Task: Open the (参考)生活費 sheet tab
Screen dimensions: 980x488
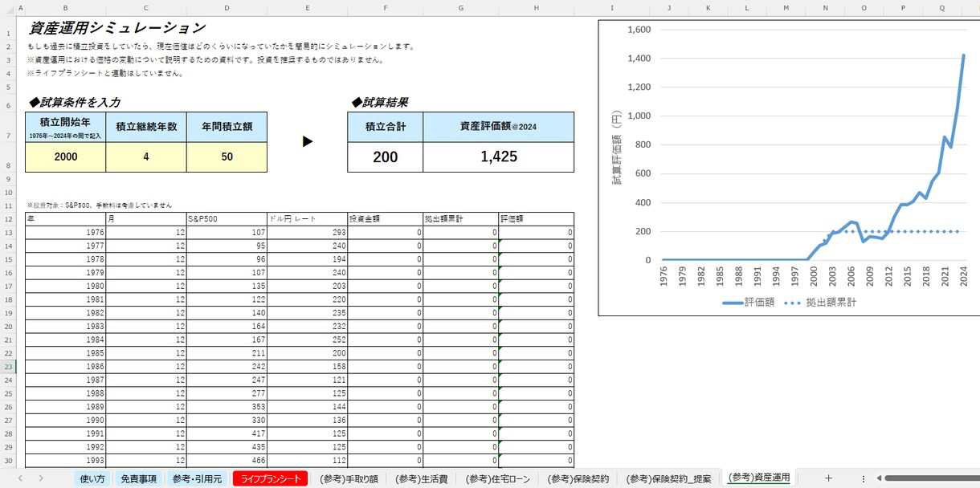Action: 423,479
